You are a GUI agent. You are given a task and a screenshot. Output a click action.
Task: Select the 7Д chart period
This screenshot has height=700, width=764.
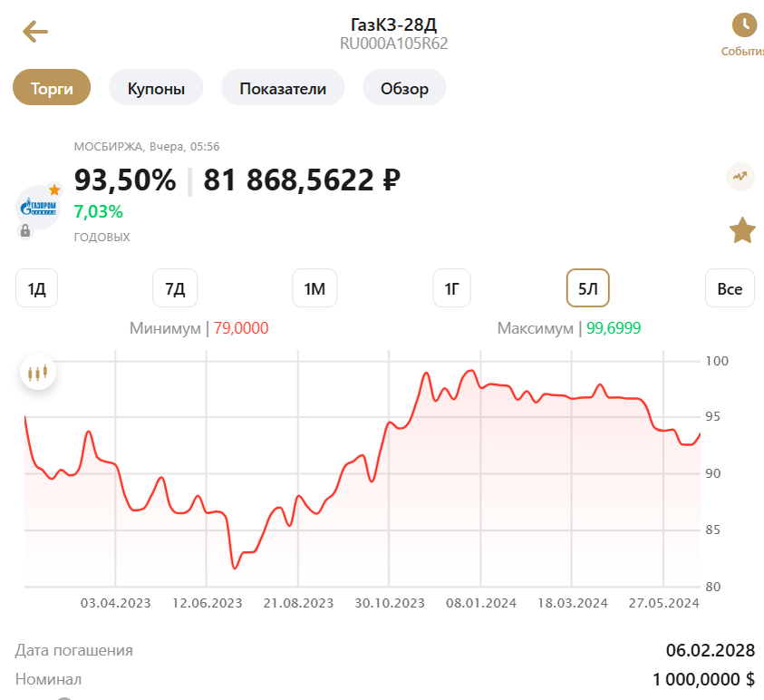175,288
